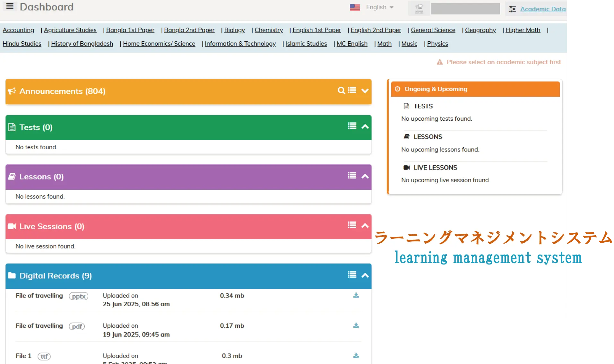Click the LESSONS book icon in sidebar
Viewport: 614px width, 364px height.
(x=406, y=137)
